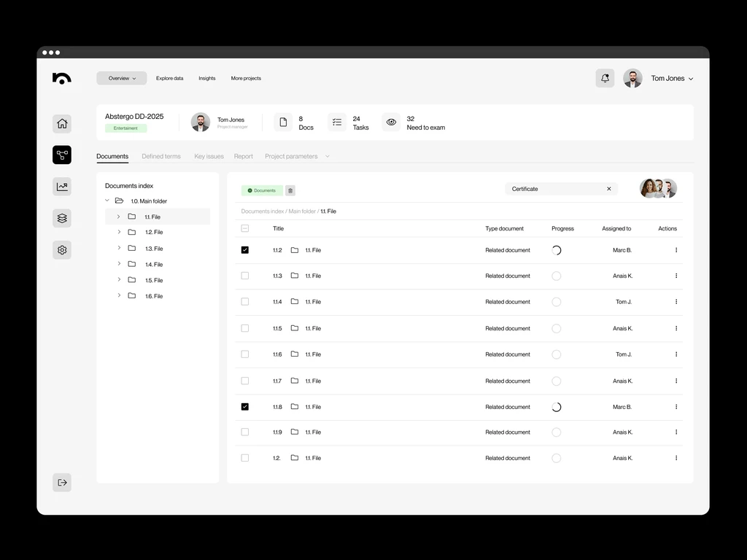Open the analytics chart sidebar icon

[x=62, y=187]
